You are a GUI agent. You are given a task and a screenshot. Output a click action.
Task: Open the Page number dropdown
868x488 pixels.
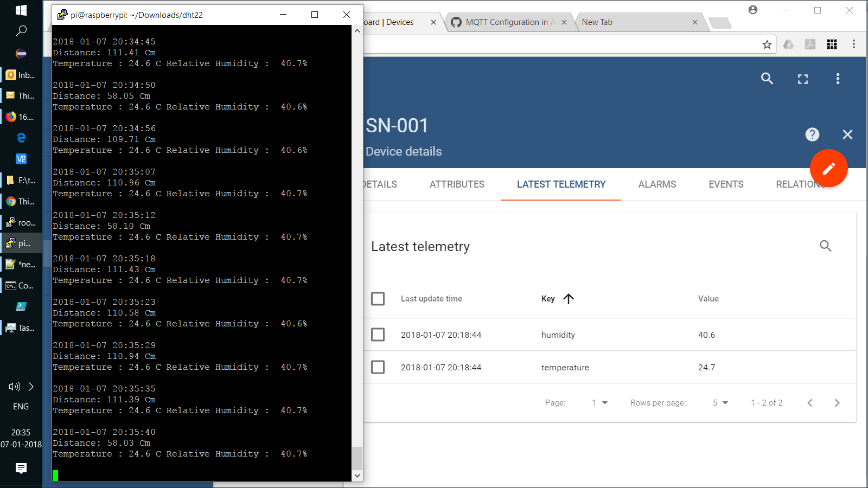pyautogui.click(x=599, y=402)
